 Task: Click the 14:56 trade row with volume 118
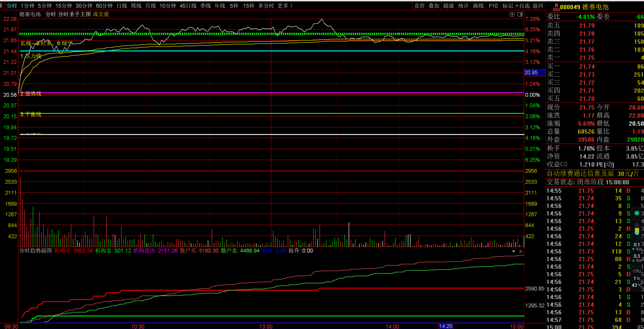pyautogui.click(x=595, y=252)
